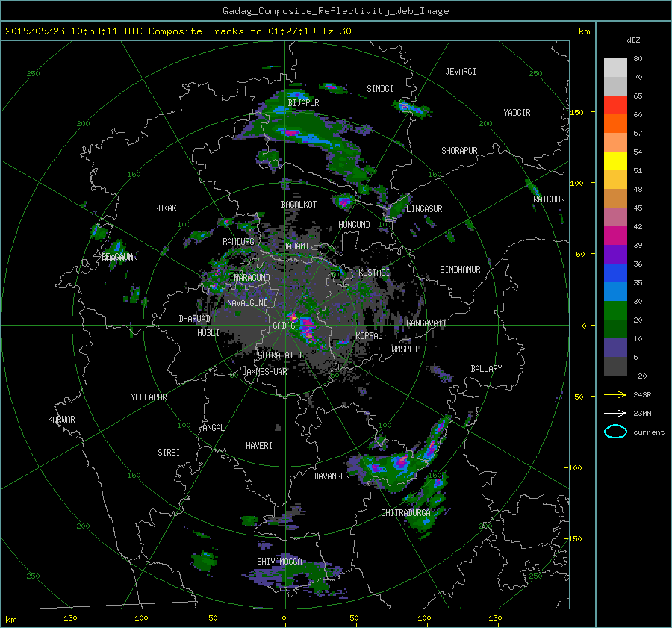Image resolution: width=672 pixels, height=628 pixels.
Task: Click the HAVERI city label
Action: (259, 446)
